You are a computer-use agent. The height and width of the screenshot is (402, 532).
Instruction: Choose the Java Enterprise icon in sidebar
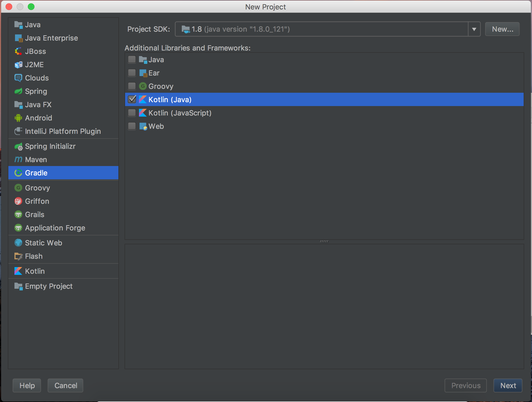18,38
